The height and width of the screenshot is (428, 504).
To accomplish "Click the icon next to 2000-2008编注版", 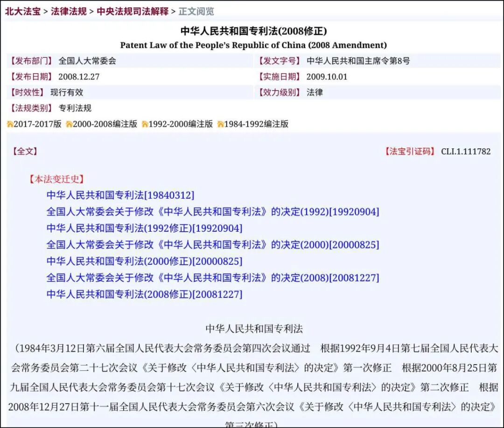I will click(69, 124).
